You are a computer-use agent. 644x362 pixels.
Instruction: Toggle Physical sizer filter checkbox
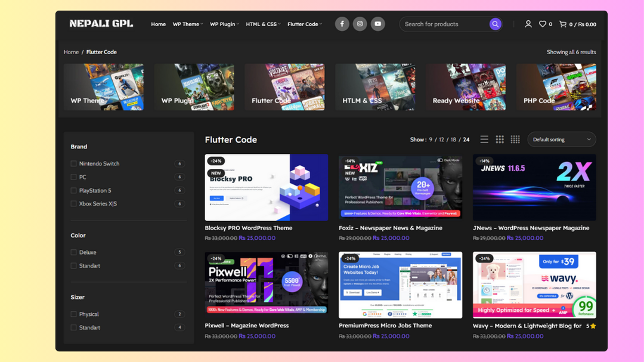pos(73,314)
